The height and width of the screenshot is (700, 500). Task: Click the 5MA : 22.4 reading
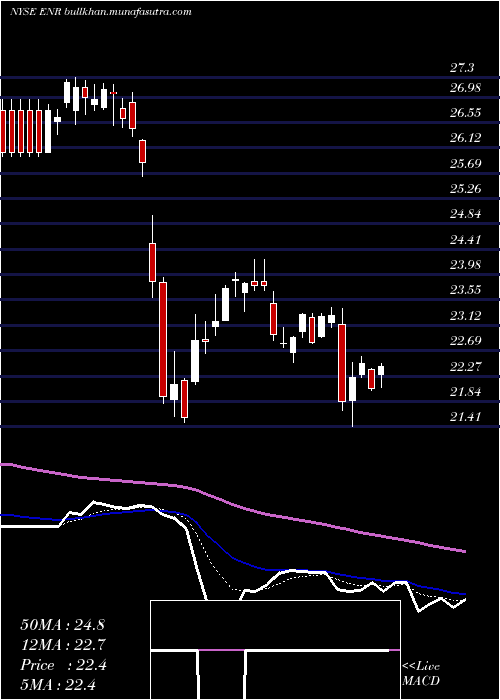click(x=58, y=684)
